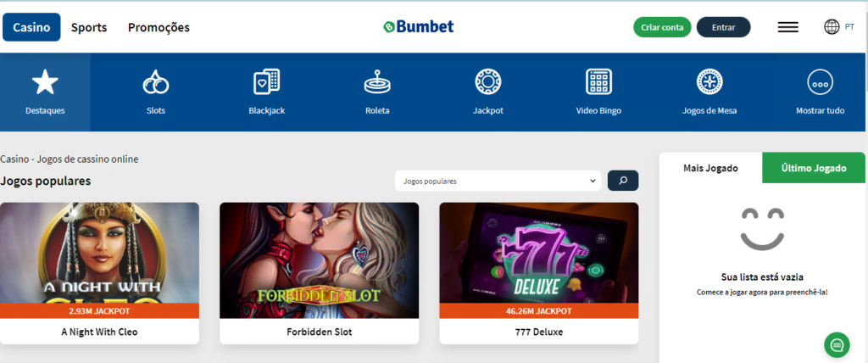This screenshot has width=868, height=363.
Task: Open the Promoções menu item
Action: [159, 27]
